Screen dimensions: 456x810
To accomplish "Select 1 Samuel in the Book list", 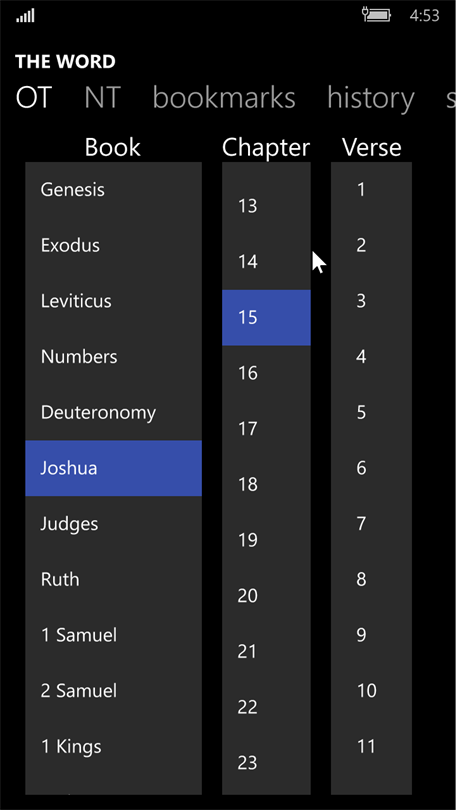I will pyautogui.click(x=114, y=636).
